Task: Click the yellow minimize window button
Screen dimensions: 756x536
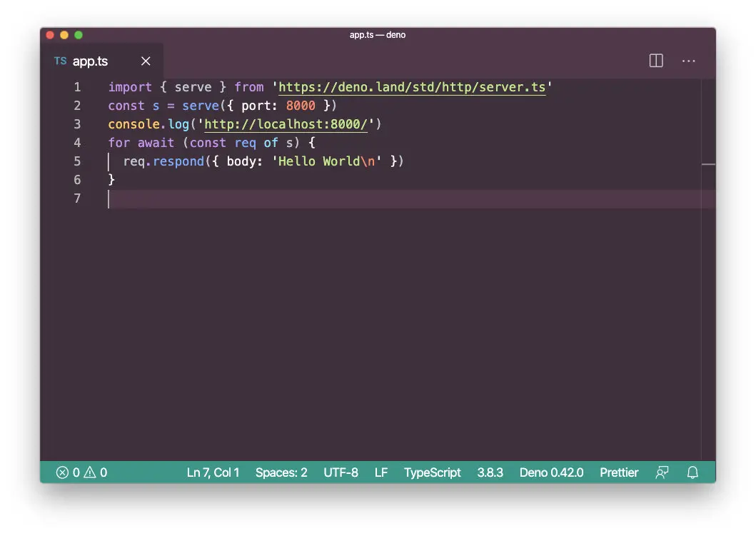Action: click(64, 35)
